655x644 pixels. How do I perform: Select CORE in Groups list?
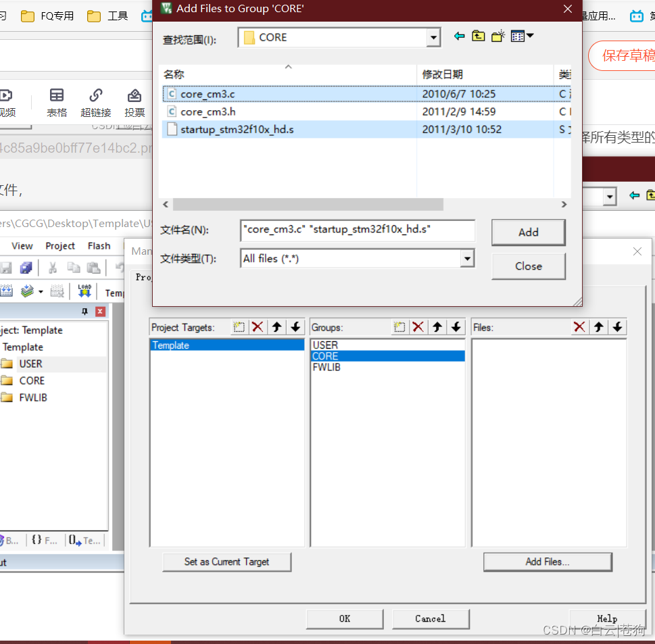387,356
